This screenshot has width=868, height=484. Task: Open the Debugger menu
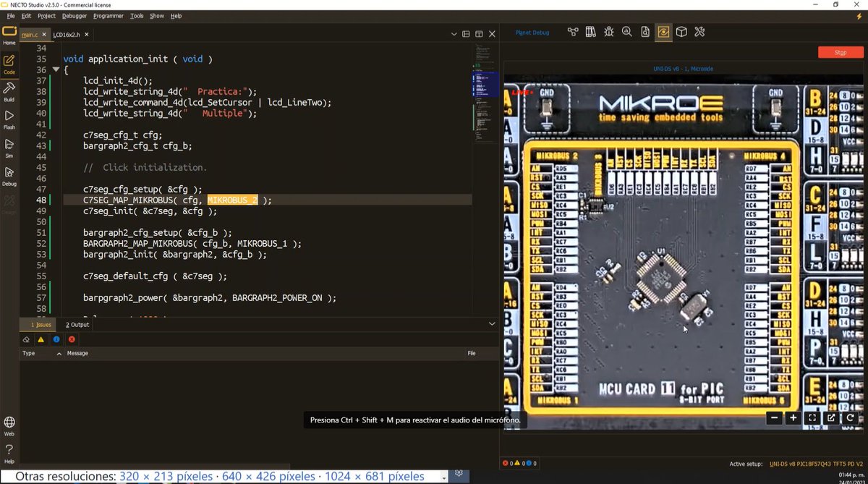pyautogui.click(x=74, y=15)
